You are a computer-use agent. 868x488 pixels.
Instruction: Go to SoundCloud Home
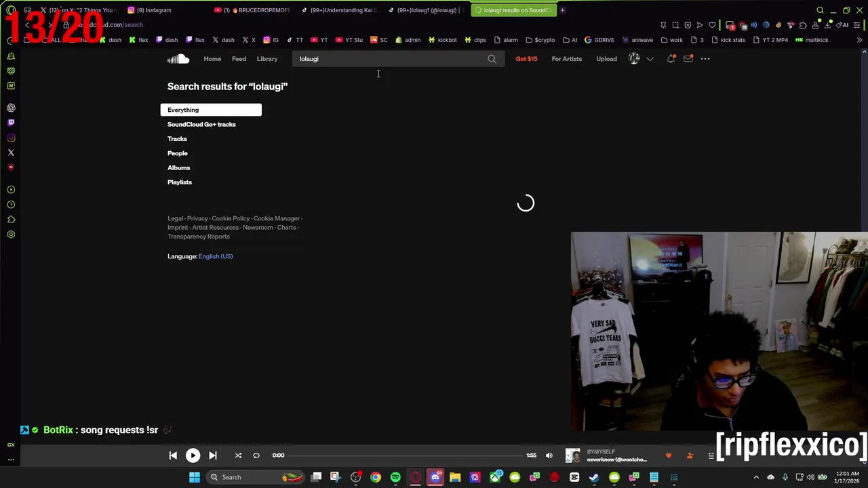pyautogui.click(x=212, y=59)
